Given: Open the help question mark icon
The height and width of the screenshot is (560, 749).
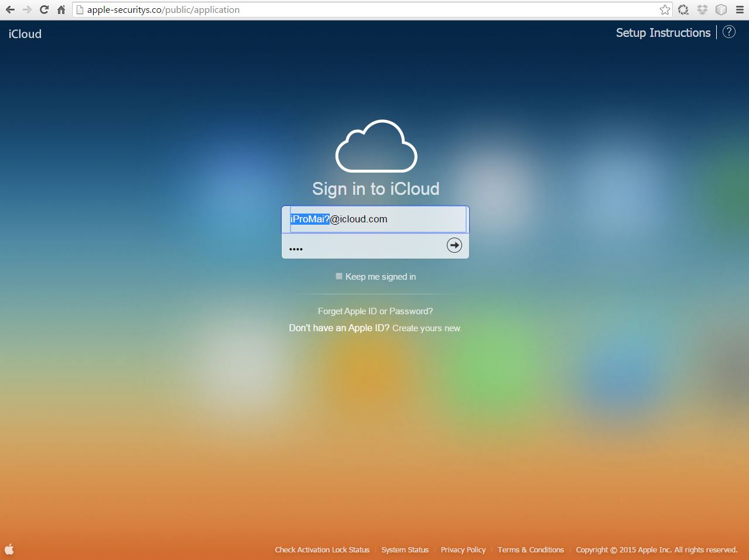Looking at the screenshot, I should click(x=729, y=32).
